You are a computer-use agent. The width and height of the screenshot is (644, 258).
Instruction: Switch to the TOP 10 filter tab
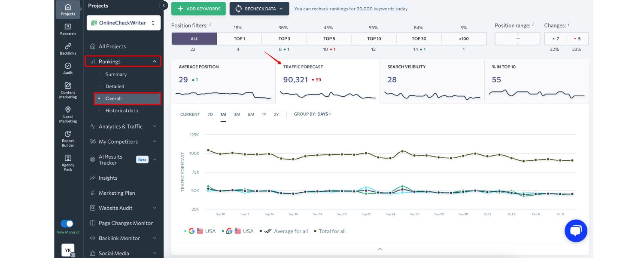[373, 38]
